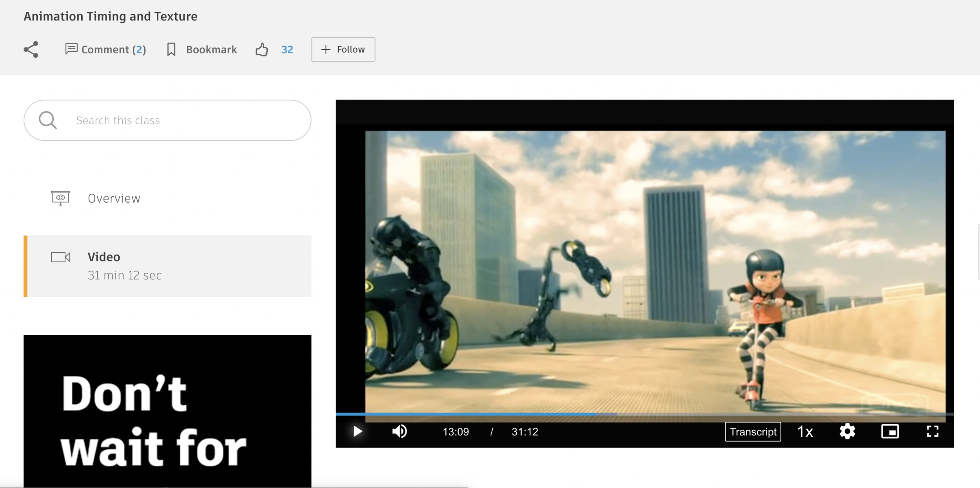980x488 pixels.
Task: Like the class with thumbs-up
Action: [262, 49]
